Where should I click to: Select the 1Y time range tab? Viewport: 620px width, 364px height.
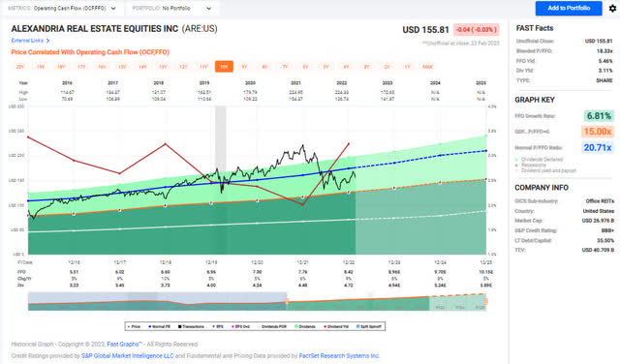[x=407, y=67]
